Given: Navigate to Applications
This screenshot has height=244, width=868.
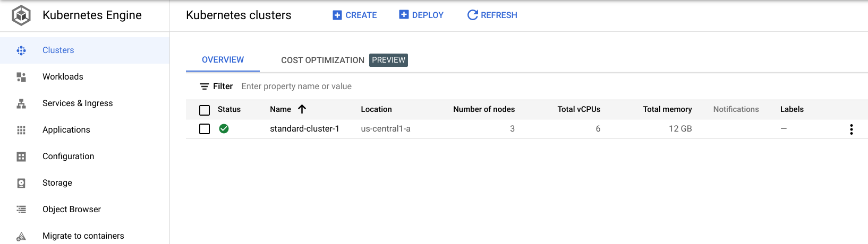Looking at the screenshot, I should (84, 130).
